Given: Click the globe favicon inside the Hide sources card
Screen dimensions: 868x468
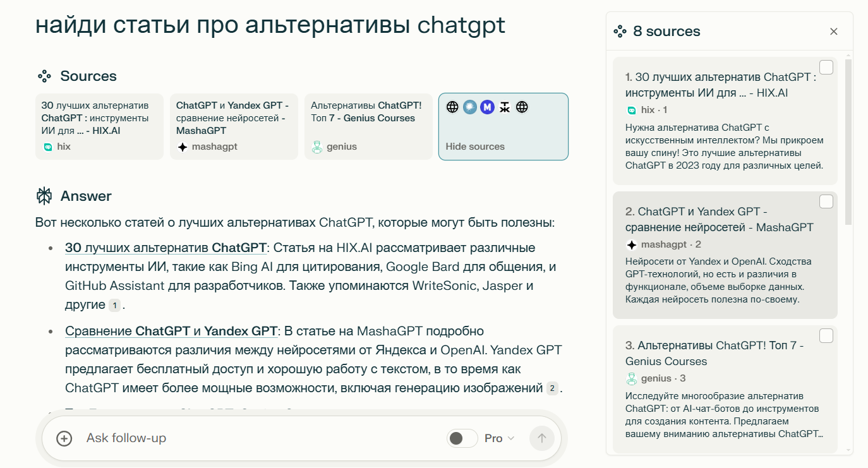Looking at the screenshot, I should click(x=452, y=107).
